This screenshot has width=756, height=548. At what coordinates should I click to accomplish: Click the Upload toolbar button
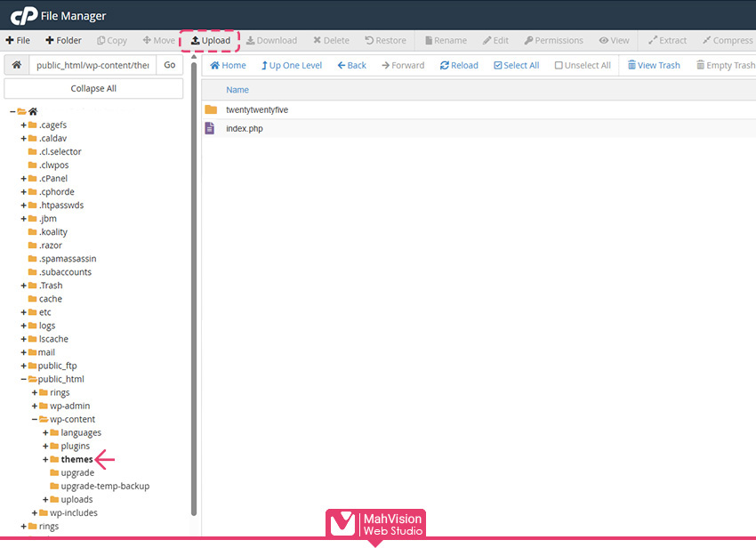[211, 40]
